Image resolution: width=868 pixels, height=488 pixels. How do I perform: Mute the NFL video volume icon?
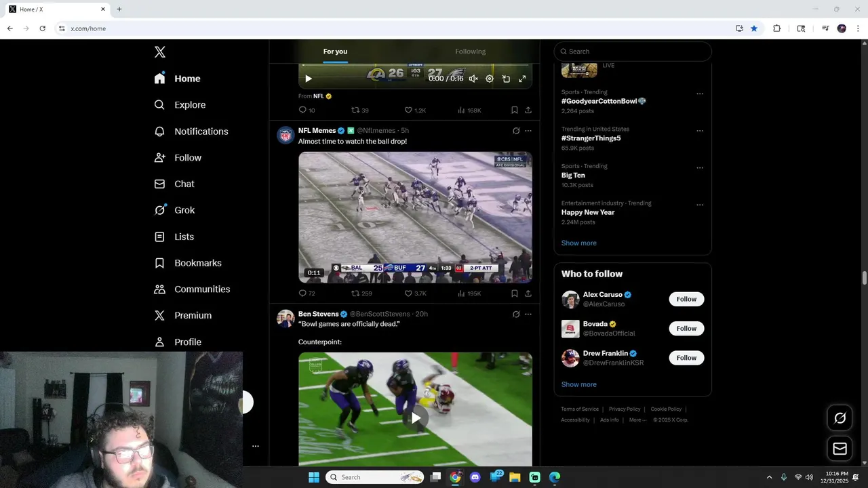(473, 79)
